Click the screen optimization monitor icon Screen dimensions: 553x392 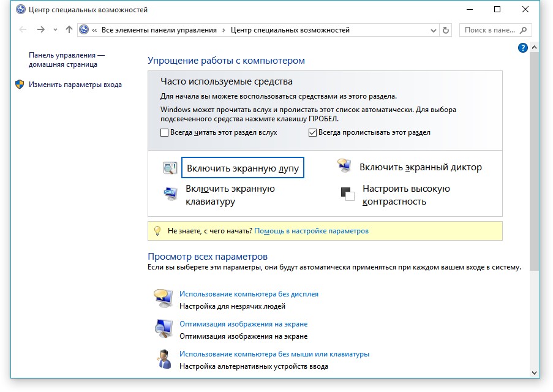(163, 329)
